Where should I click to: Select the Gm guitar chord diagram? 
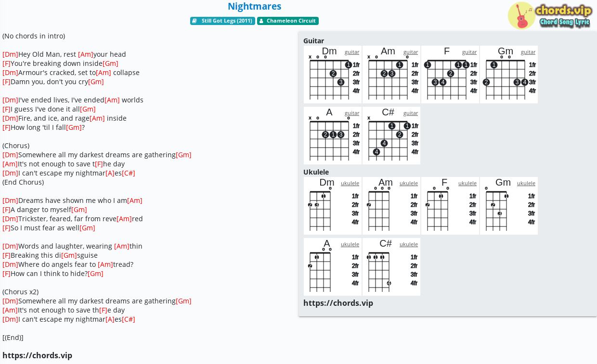[x=509, y=75]
